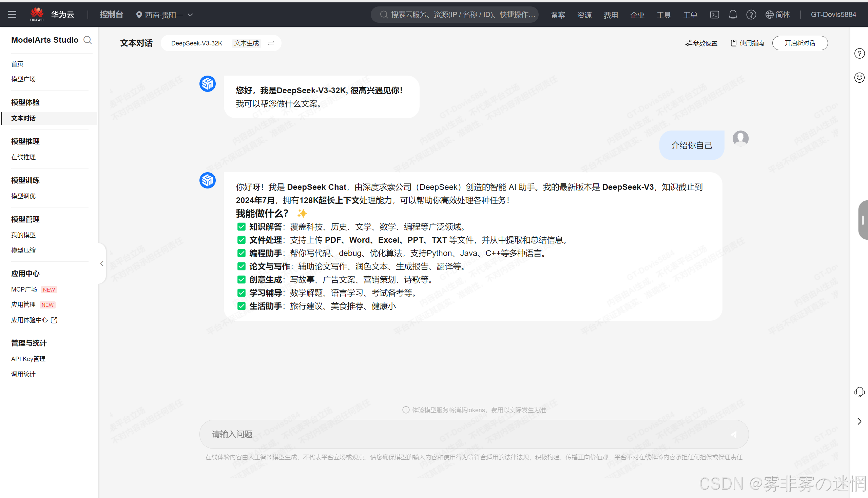Click the 我能做什么? heading
The width and height of the screenshot is (868, 498).
pyautogui.click(x=262, y=214)
